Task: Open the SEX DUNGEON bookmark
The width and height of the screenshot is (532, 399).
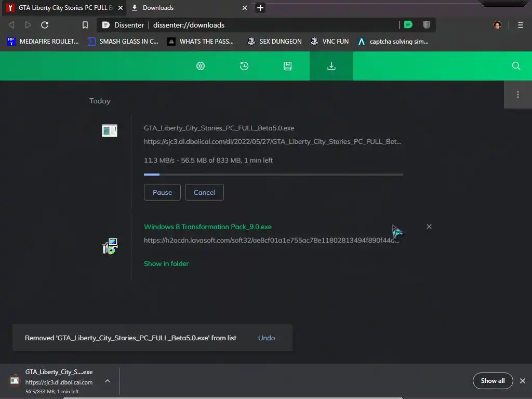Action: click(x=274, y=42)
